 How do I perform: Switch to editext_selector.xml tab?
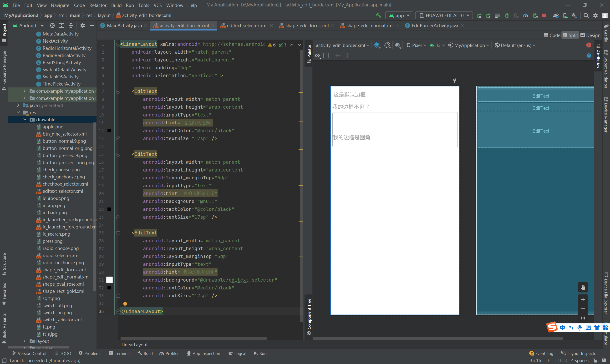click(247, 25)
